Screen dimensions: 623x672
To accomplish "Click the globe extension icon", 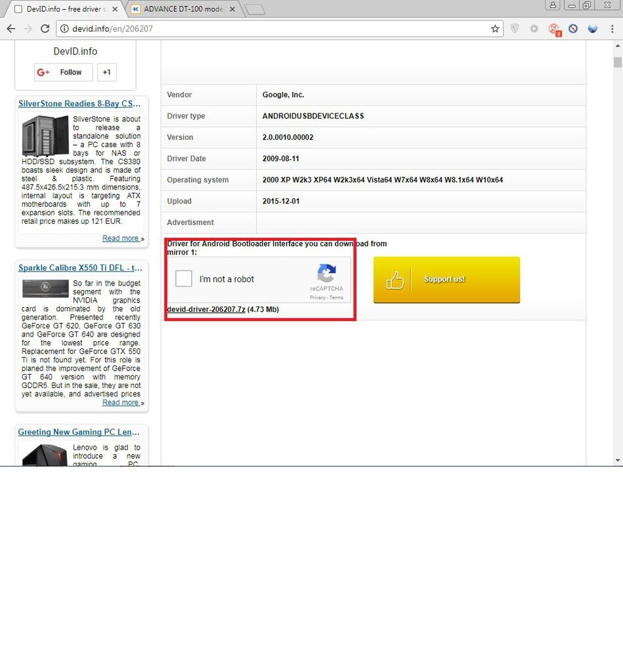I will [592, 29].
